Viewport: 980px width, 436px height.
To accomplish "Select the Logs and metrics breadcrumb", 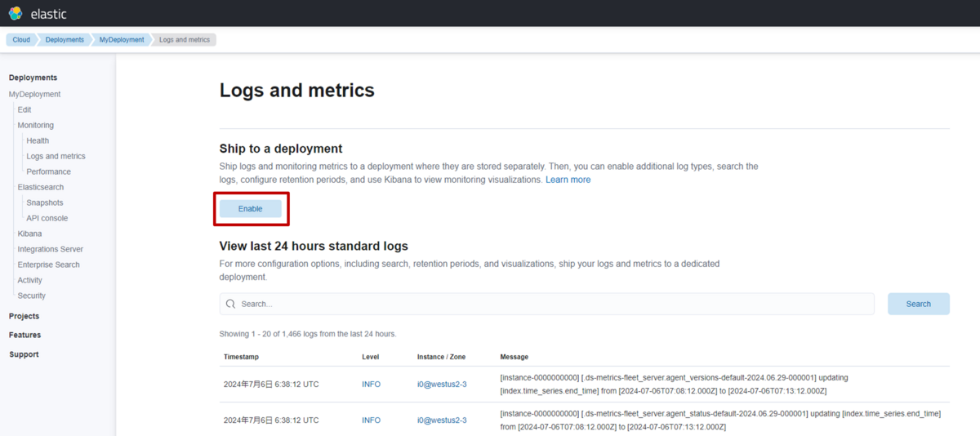I will tap(185, 39).
